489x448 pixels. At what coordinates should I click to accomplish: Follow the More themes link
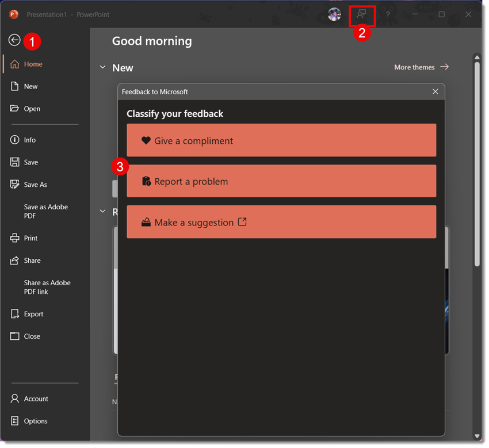point(421,67)
